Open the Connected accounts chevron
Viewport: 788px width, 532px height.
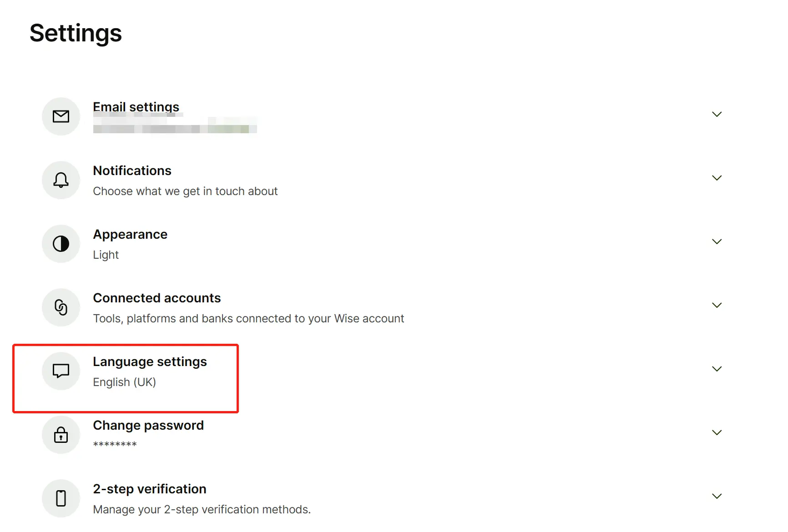pyautogui.click(x=717, y=305)
